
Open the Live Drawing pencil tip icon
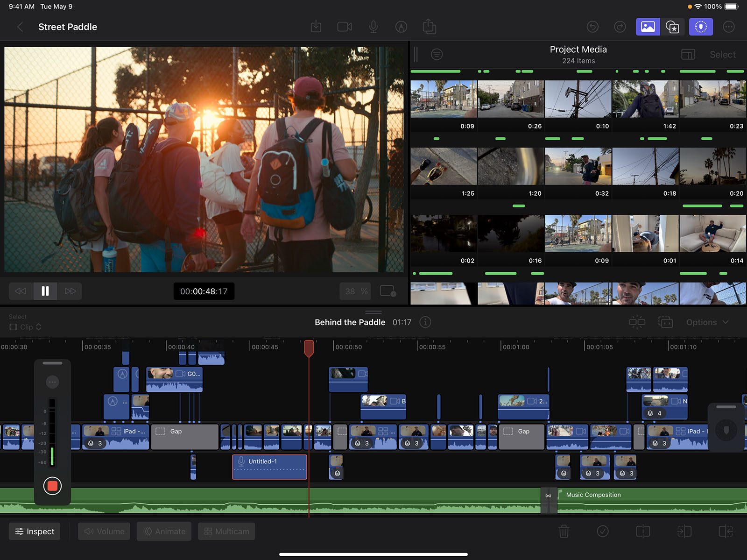401,27
